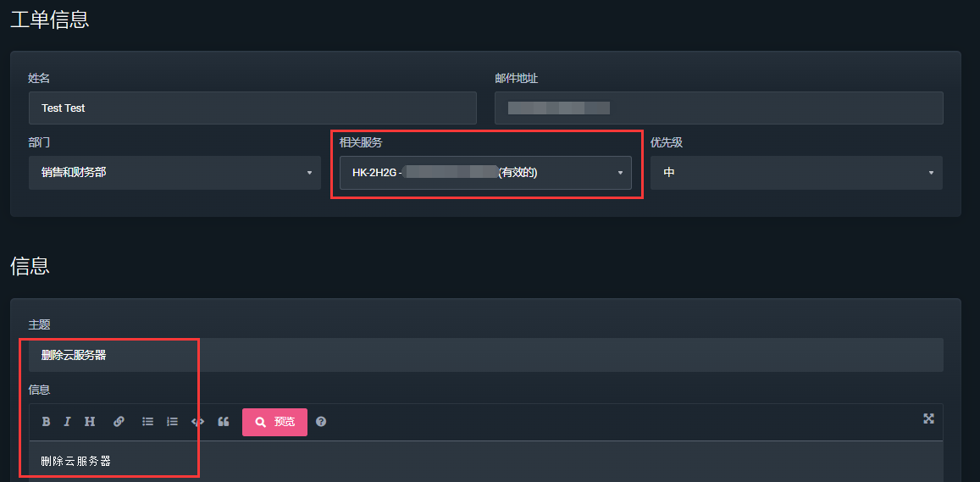The height and width of the screenshot is (482, 980).
Task: Click the 姓名 name input field
Action: pos(252,108)
